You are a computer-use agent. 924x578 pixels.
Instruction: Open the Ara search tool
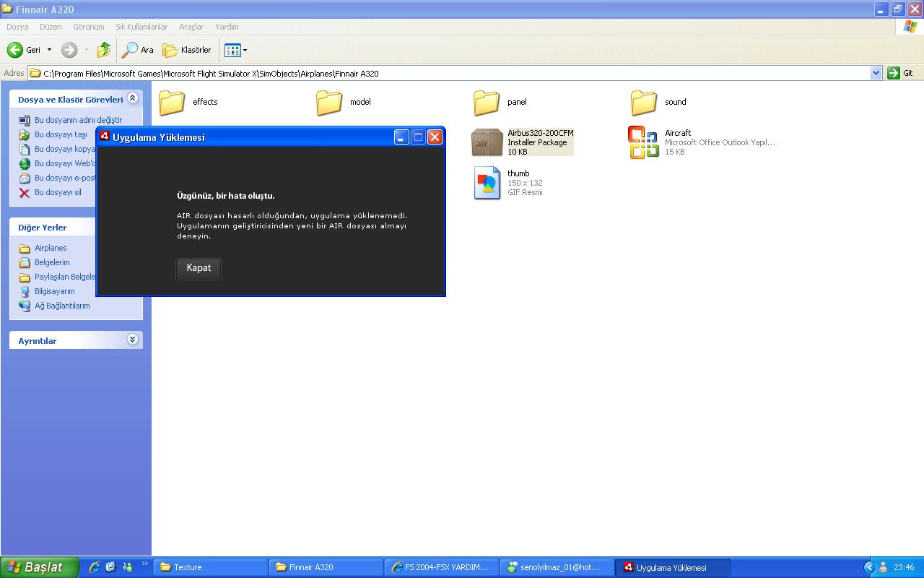(x=138, y=50)
